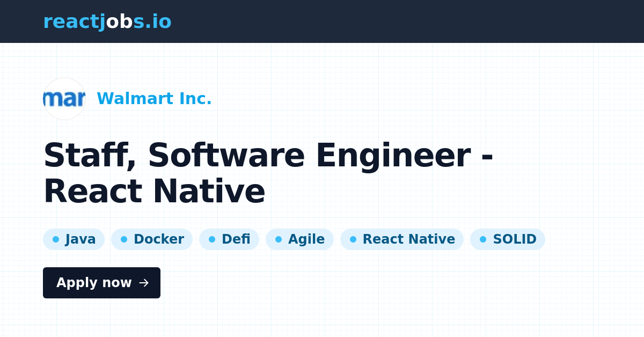Select the Agile skill tag

point(299,239)
